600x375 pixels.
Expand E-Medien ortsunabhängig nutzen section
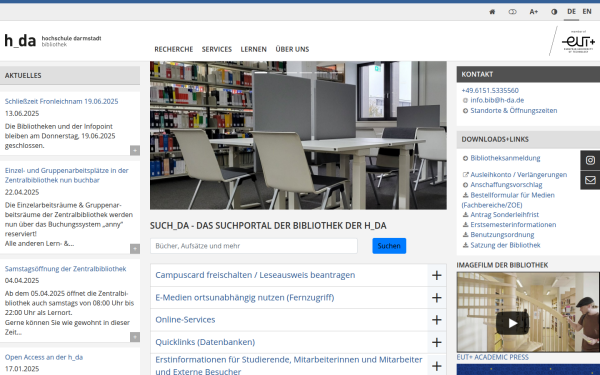(298, 298)
